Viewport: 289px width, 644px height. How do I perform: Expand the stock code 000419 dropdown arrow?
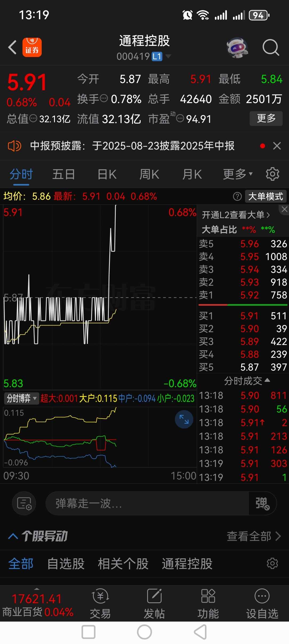[168, 56]
